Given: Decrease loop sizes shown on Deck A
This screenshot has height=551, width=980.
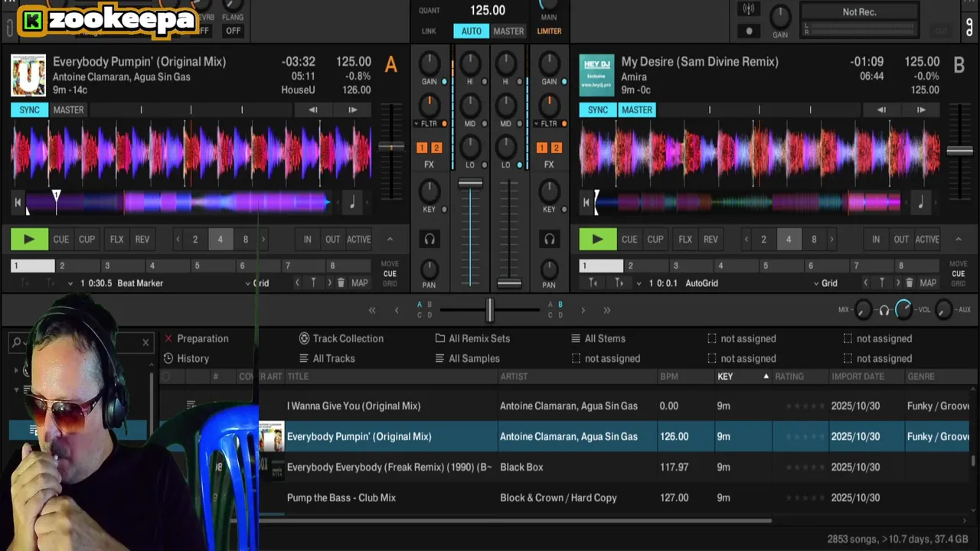Looking at the screenshot, I should click(178, 240).
